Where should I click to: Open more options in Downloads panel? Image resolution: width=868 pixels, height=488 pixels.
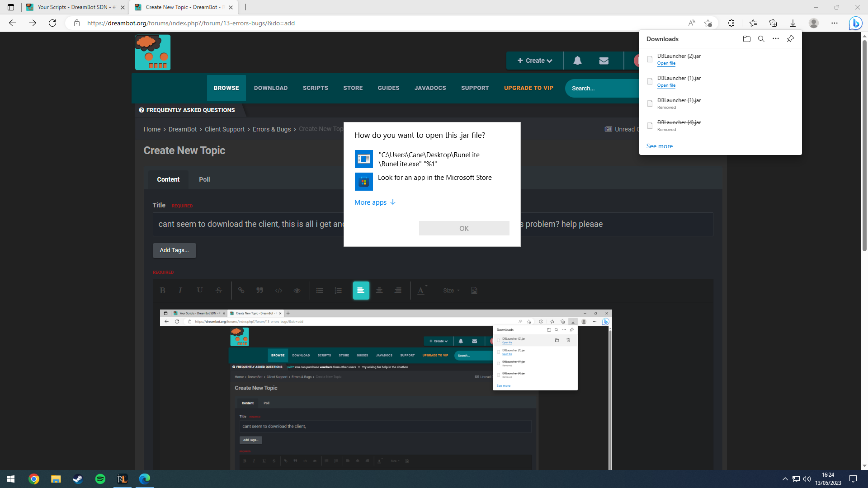[x=776, y=39]
